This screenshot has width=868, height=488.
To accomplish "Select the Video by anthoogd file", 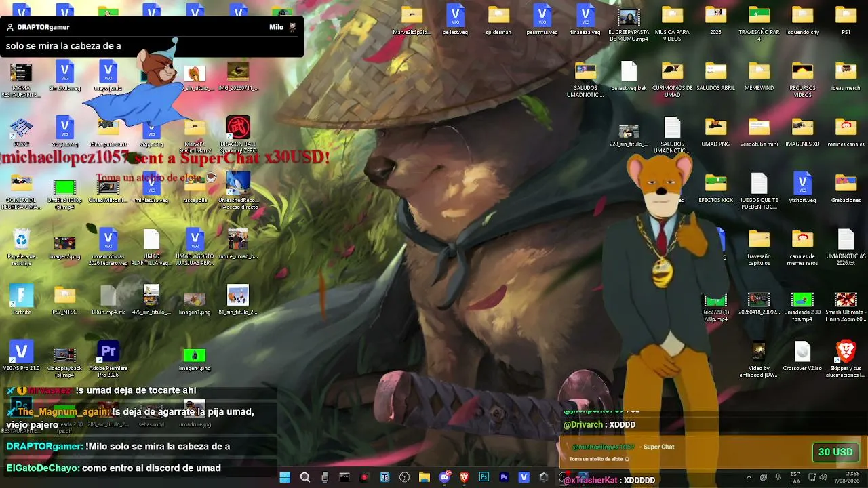I will click(x=759, y=359).
